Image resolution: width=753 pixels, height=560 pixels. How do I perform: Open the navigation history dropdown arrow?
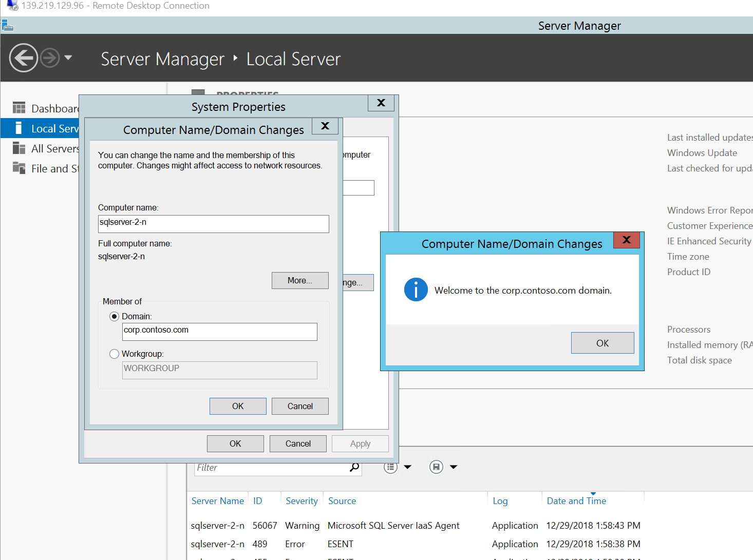[68, 58]
